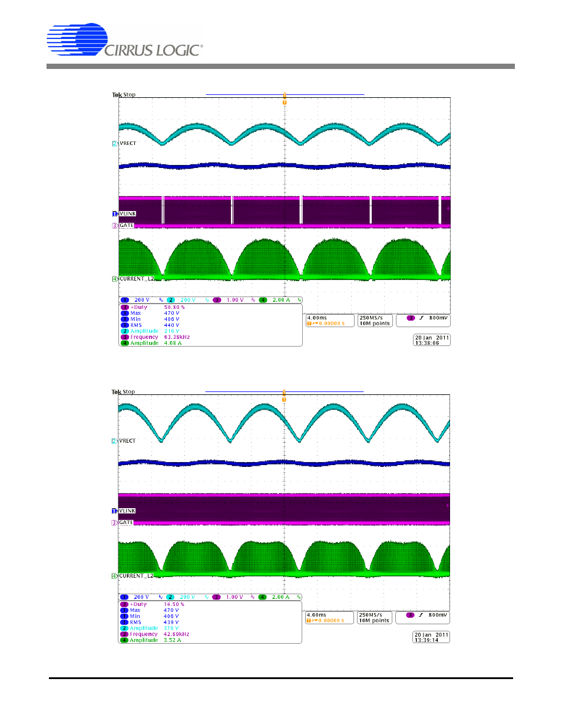Click the "Tek Stop" status in the lower scope

pyautogui.click(x=123, y=391)
